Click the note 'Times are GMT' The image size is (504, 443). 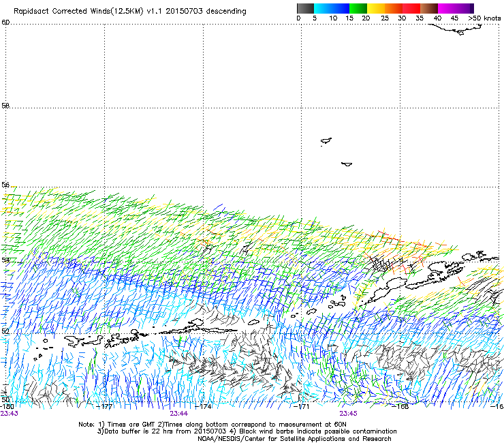[x=131, y=425]
